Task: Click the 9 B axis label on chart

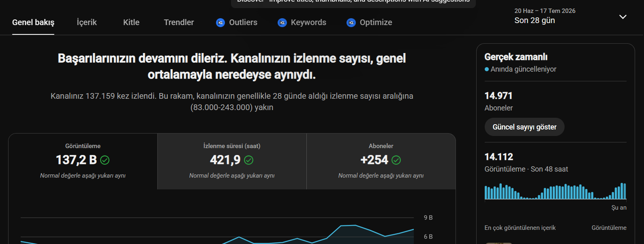Action: pyautogui.click(x=428, y=218)
